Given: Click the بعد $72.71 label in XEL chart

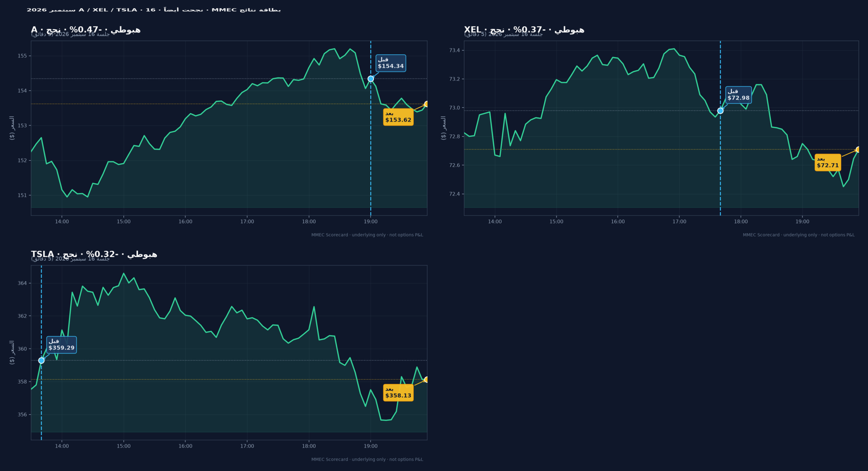Looking at the screenshot, I should (828, 163).
